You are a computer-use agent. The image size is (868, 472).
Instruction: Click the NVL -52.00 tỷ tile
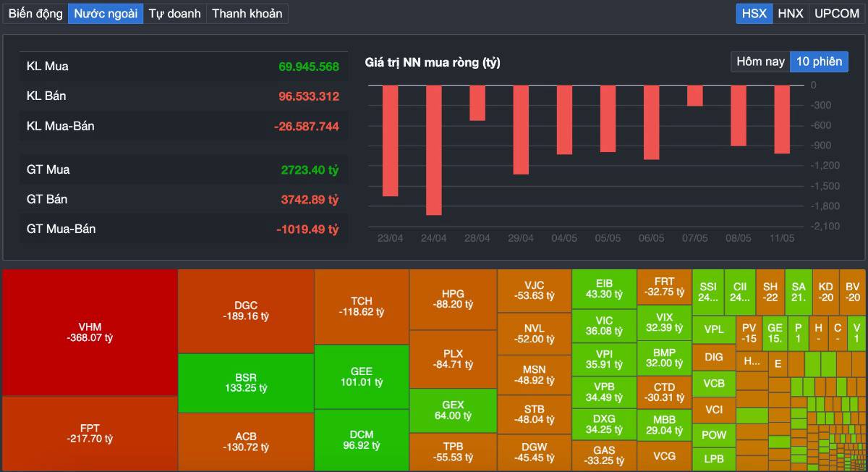534,334
